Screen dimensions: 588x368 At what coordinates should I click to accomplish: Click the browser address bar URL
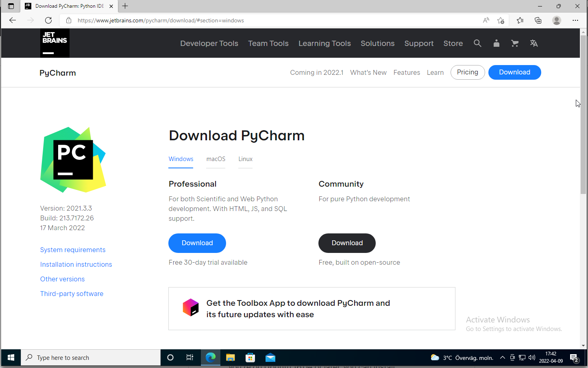tap(161, 20)
